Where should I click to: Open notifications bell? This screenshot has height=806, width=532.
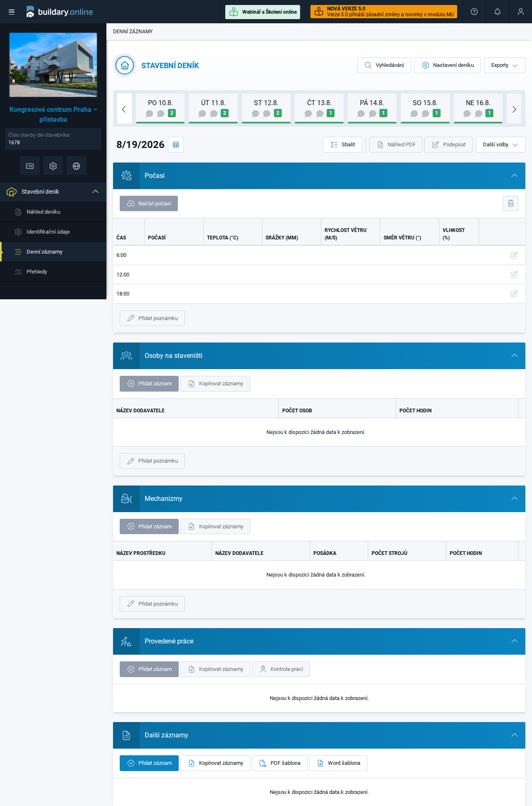(x=498, y=12)
